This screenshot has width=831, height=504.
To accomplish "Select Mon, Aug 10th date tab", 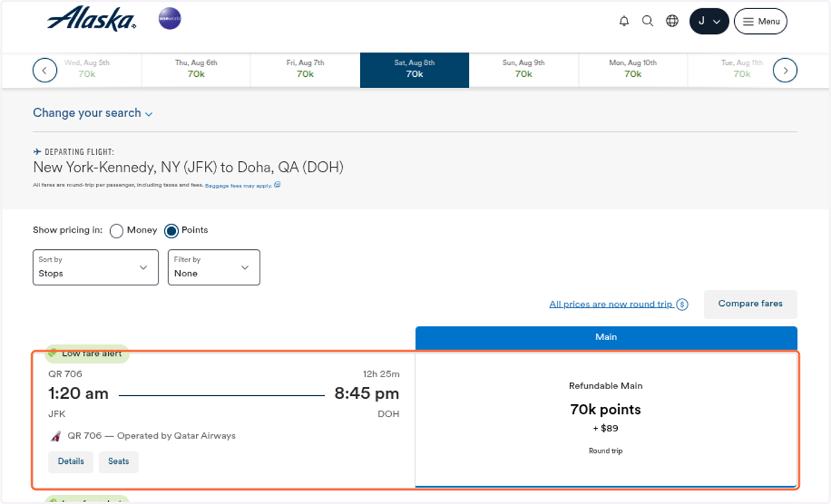I will tap(633, 69).
